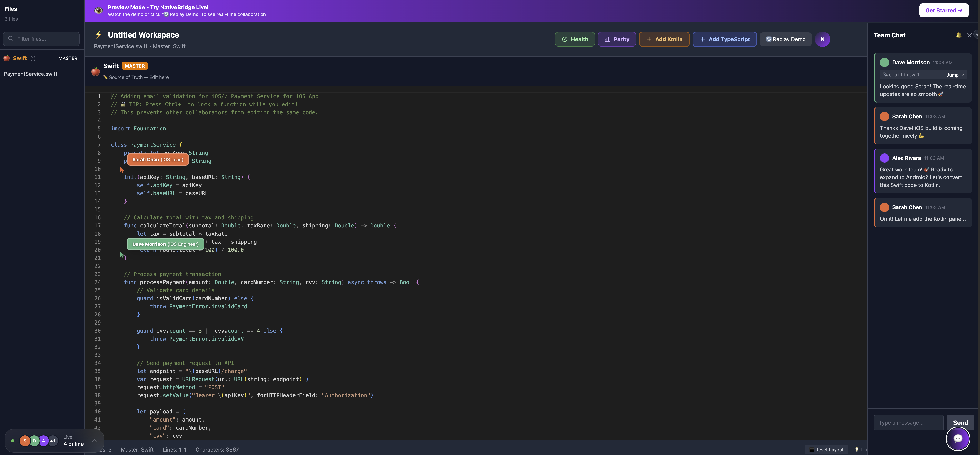Open the Parity comparison icon

[608, 39]
